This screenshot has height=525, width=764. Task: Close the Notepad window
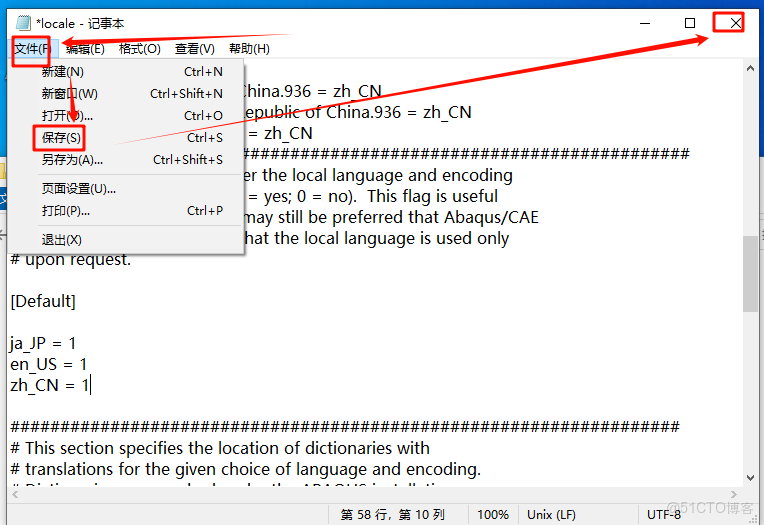pos(736,23)
